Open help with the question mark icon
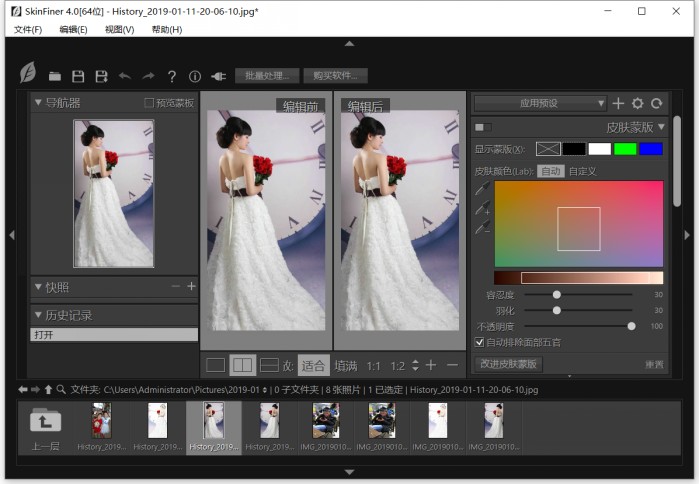The height and width of the screenshot is (484, 699). point(172,76)
